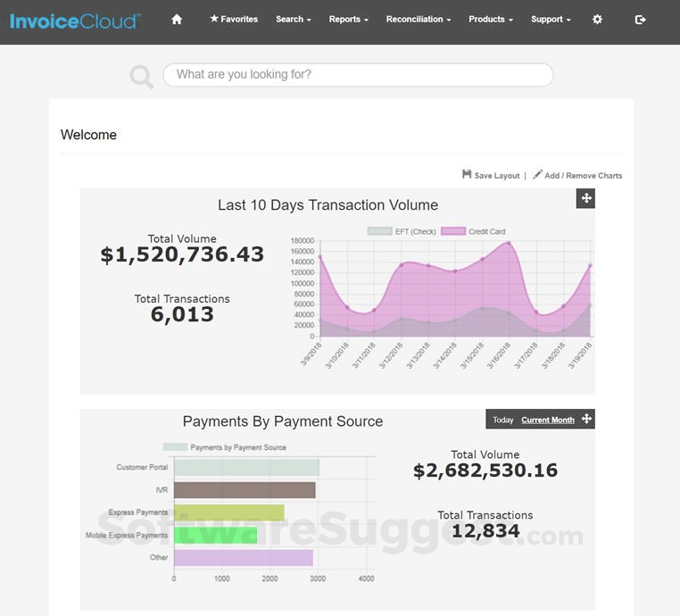Click the magnifying glass search icon

coord(141,76)
